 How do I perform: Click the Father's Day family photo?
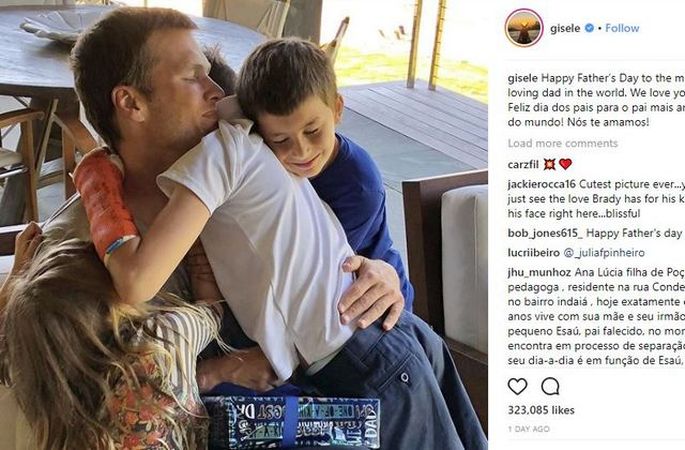[x=244, y=225]
